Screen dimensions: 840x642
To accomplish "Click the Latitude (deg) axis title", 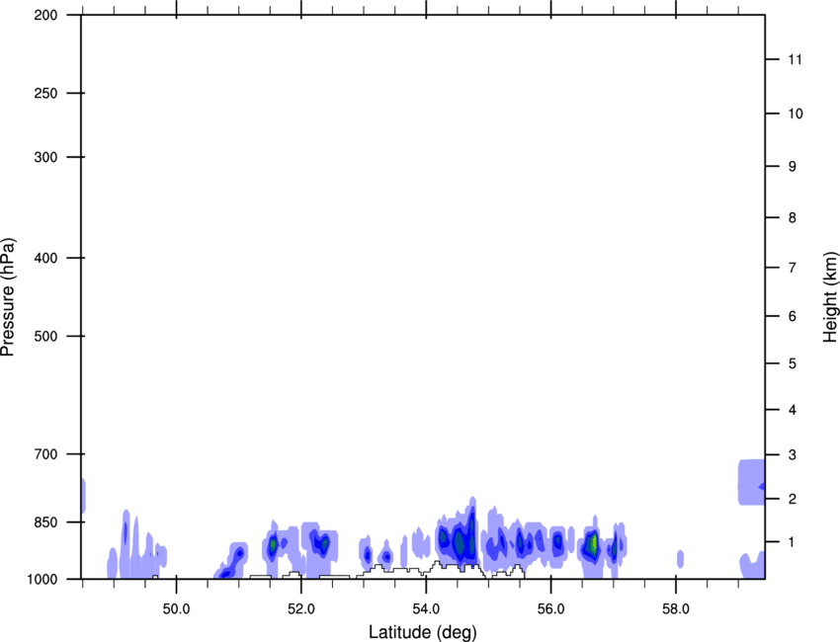I will pos(422,632).
